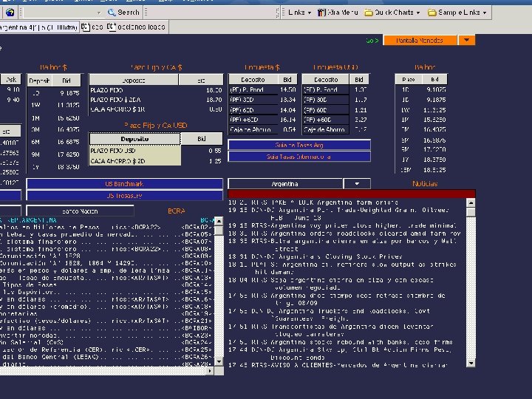
Task: Open the Comunicación 'A' 1828 row ending BCRA09
Action: (106, 256)
